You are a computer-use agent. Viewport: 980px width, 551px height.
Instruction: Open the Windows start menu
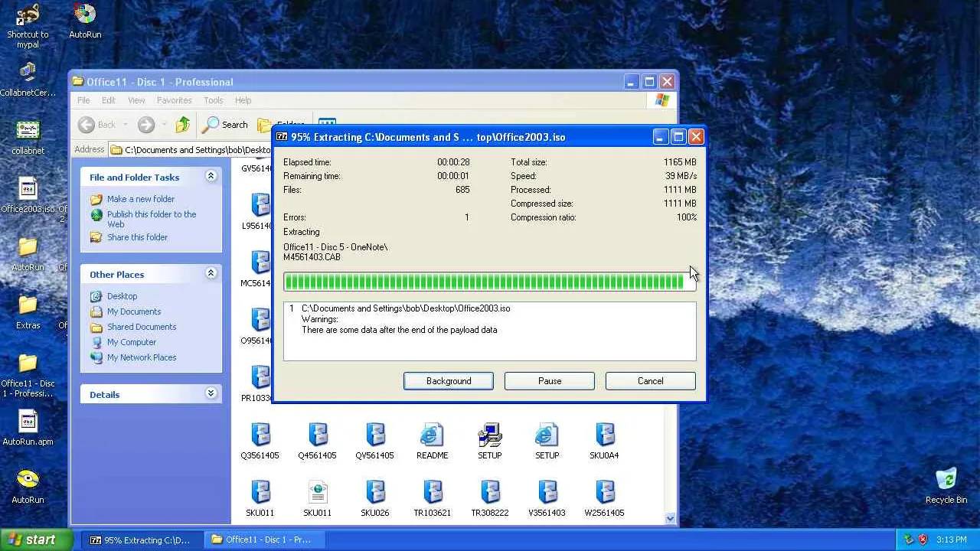pyautogui.click(x=37, y=540)
